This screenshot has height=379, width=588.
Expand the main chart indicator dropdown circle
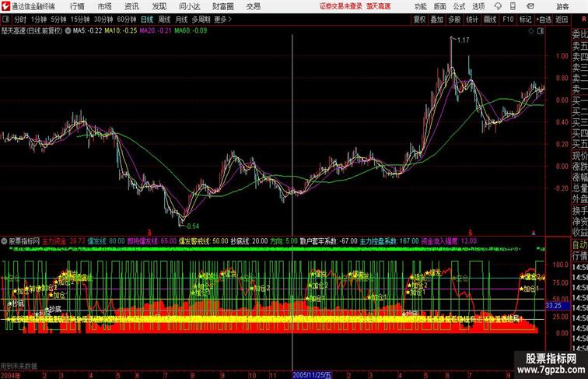click(68, 31)
